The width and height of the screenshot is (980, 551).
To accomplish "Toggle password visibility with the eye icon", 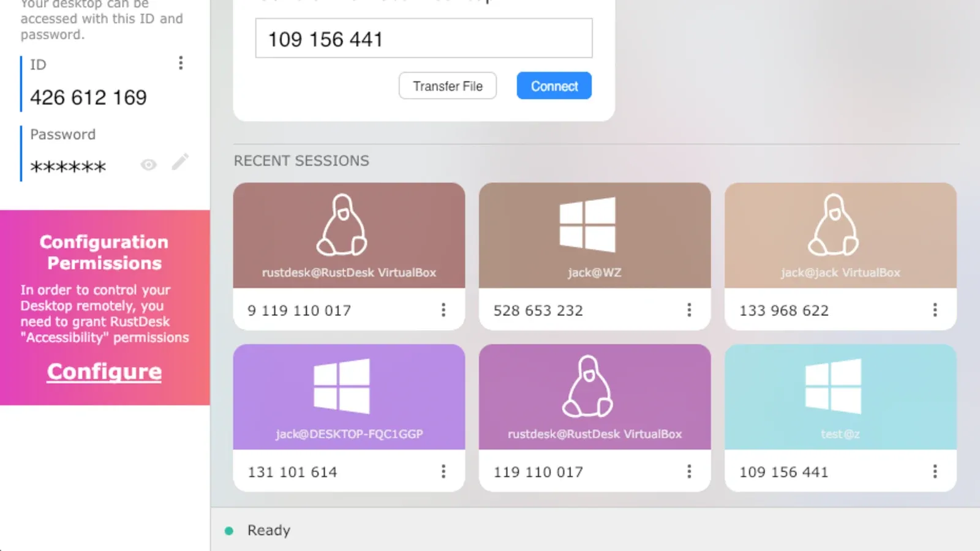I will [x=148, y=165].
